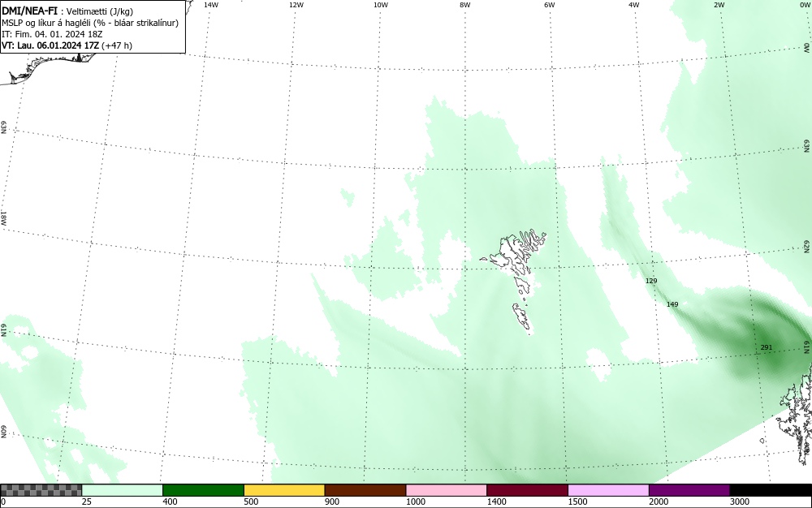
Task: Click the light green 25 legend swatch
Action: (123, 490)
